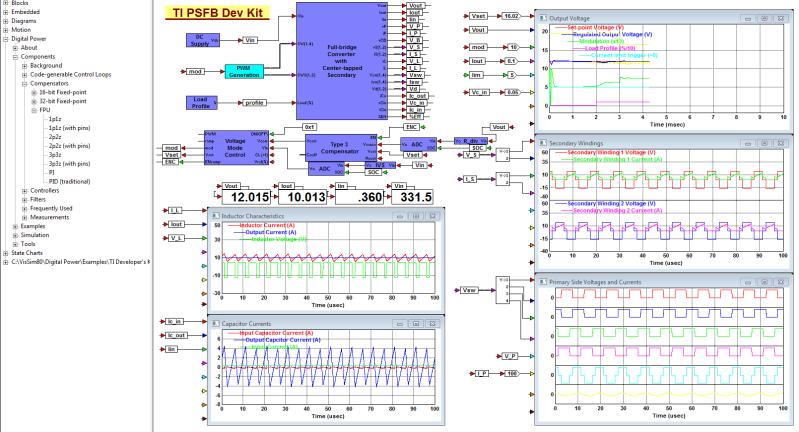This screenshot has width=799, height=432.
Task: Select the Load Profile block
Action: pos(201,102)
